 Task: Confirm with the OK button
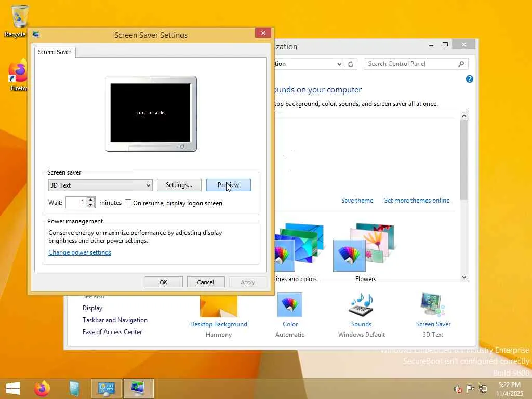point(164,282)
